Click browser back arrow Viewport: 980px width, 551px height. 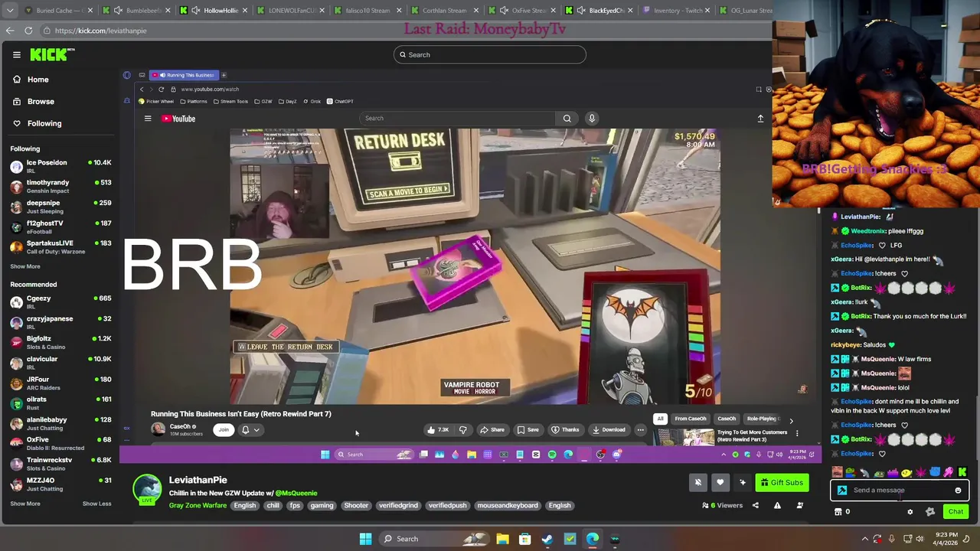tap(10, 31)
